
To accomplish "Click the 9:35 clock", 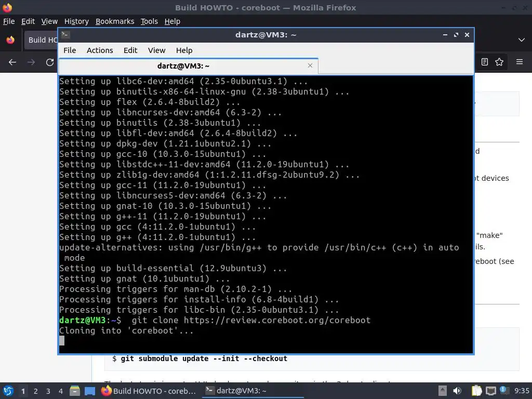I will [x=522, y=391].
